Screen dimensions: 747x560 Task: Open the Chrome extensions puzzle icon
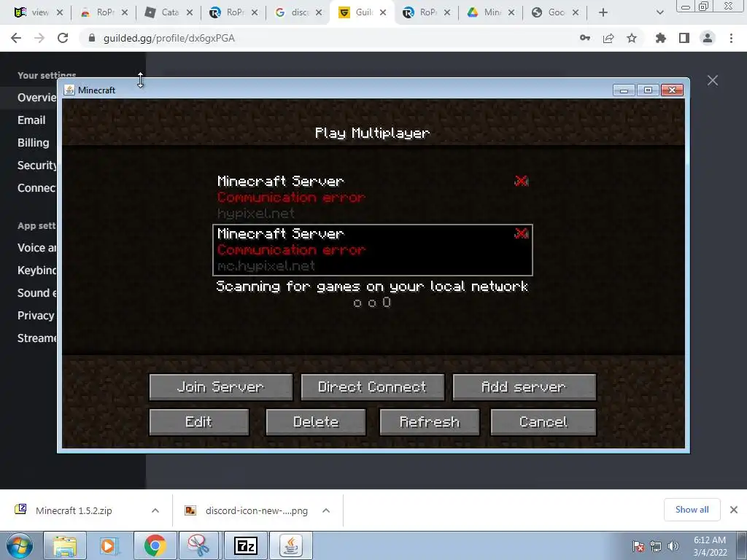(661, 38)
